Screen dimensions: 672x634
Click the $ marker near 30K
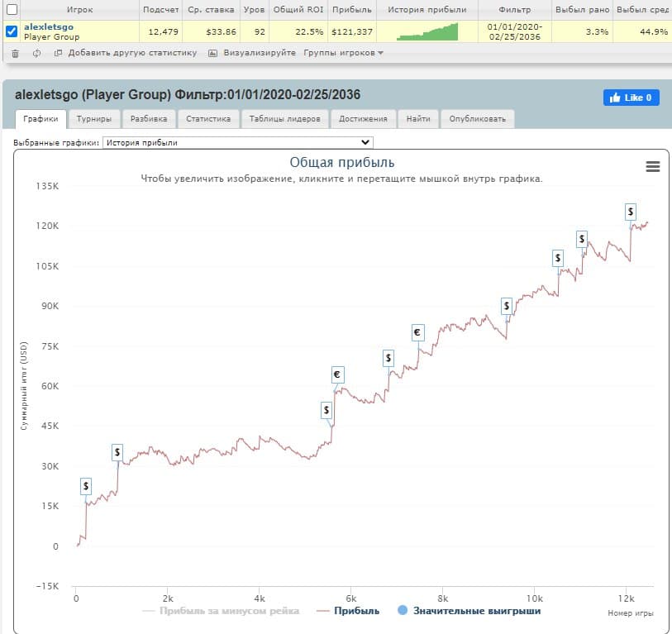point(117,452)
